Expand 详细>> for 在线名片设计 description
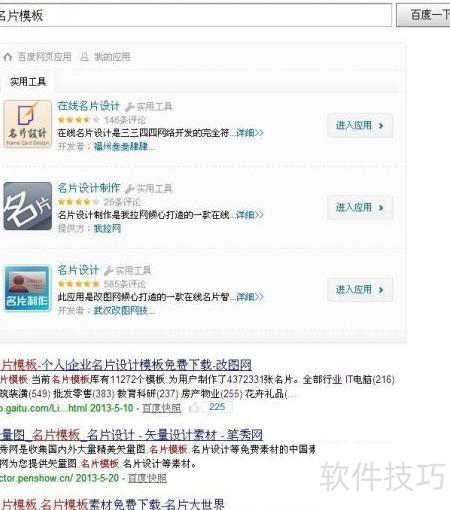Image resolution: width=450 pixels, height=510 pixels. [249, 133]
